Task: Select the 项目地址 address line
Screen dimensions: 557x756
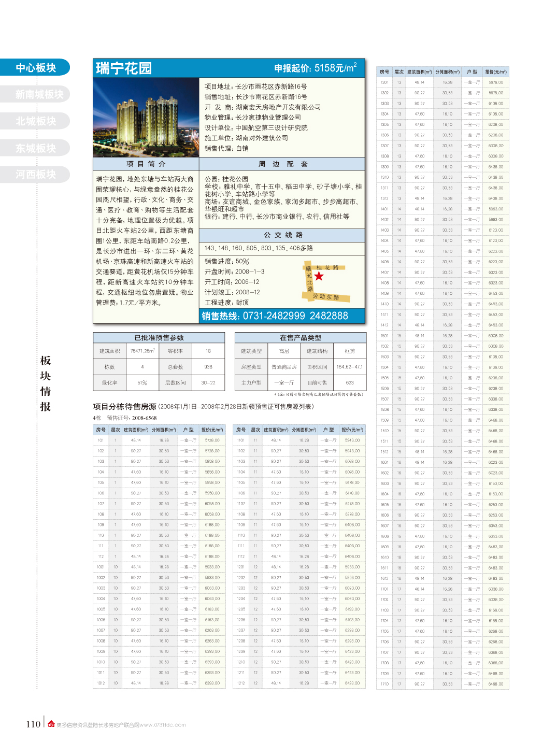Action: coord(255,87)
